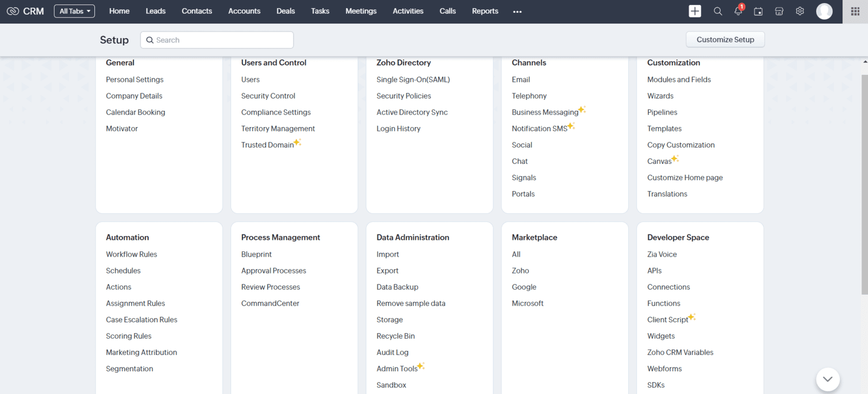Open the Tasks tab
The image size is (868, 394).
point(320,11)
